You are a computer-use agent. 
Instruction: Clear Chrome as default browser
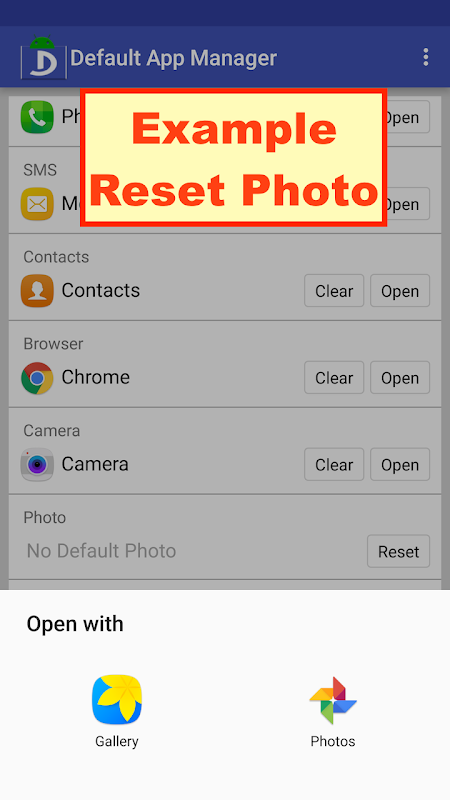point(334,378)
